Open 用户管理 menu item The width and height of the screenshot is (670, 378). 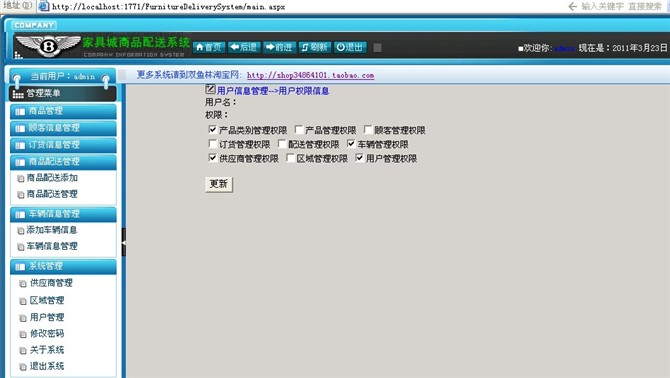(47, 317)
